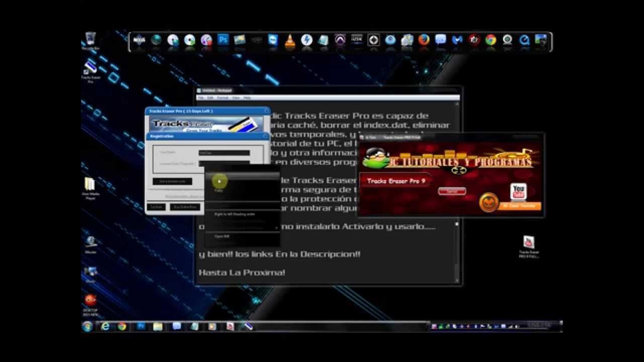Image resolution: width=644 pixels, height=362 pixels.
Task: Open Firefox from the top dock
Action: (424, 40)
